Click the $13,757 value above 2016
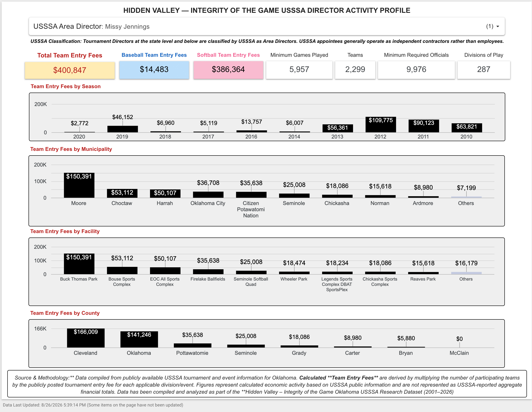The width and height of the screenshot is (532, 412). [x=252, y=122]
